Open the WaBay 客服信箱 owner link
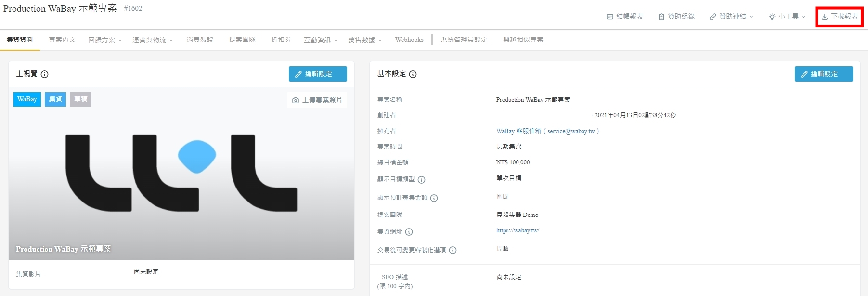This screenshot has height=296, width=868. (548, 131)
